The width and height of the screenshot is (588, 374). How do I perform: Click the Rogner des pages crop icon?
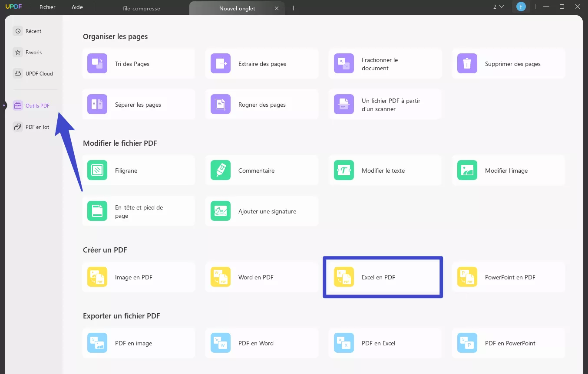[221, 104]
